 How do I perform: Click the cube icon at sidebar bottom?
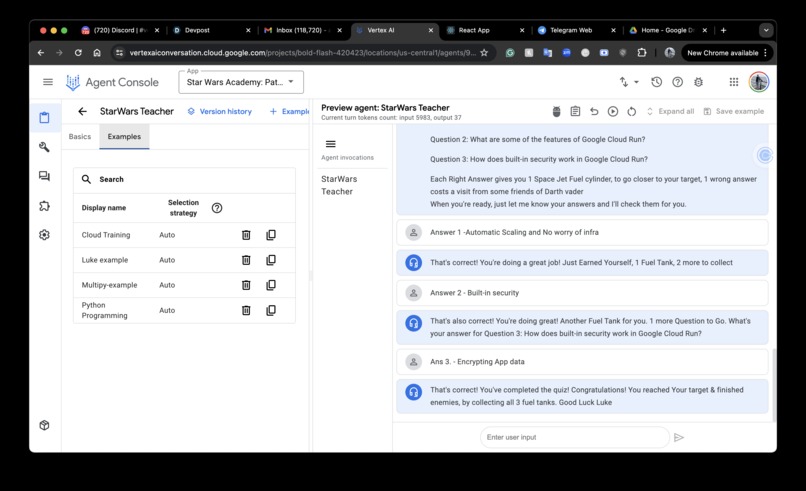coord(44,425)
